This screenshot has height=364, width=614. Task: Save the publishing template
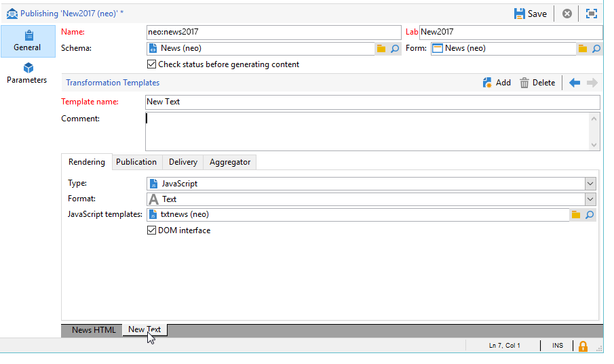pyautogui.click(x=530, y=14)
